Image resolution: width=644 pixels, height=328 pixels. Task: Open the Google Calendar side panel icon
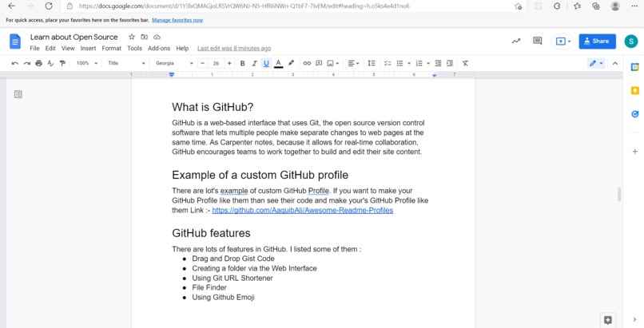click(634, 67)
